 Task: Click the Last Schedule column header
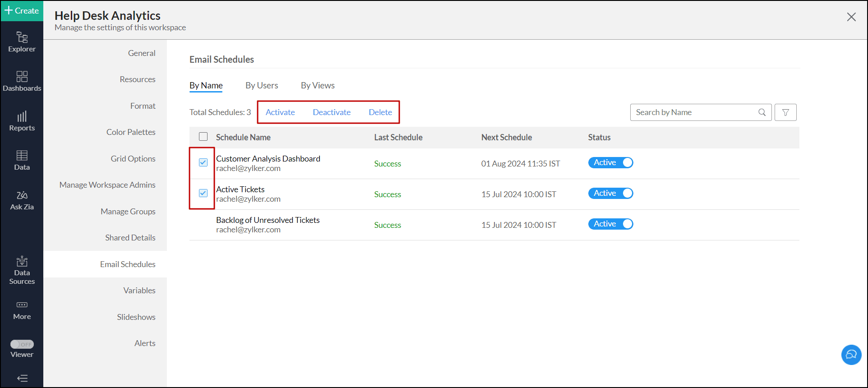[x=398, y=138]
